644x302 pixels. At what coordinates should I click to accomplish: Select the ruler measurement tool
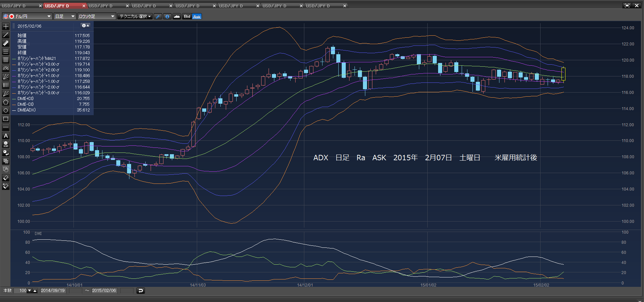(6, 43)
